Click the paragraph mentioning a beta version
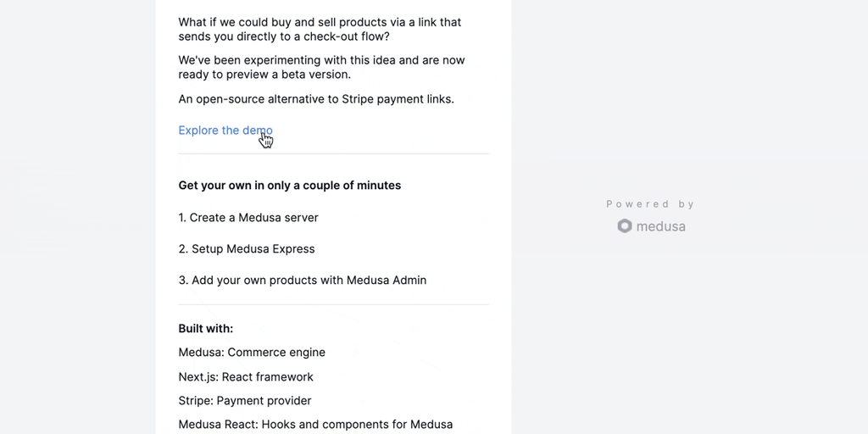868x434 pixels. pyautogui.click(x=321, y=67)
